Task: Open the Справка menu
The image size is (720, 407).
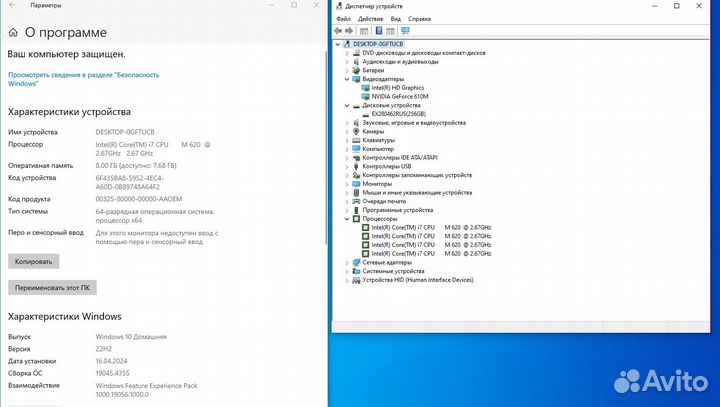Action: point(419,19)
